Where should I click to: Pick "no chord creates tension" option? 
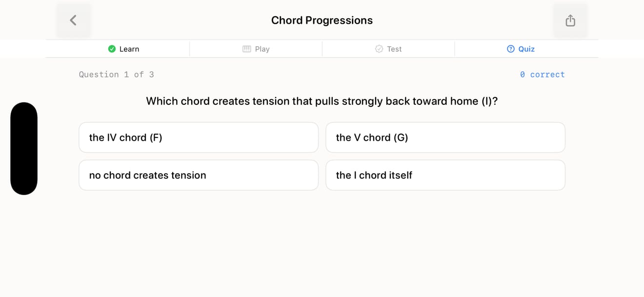point(199,175)
